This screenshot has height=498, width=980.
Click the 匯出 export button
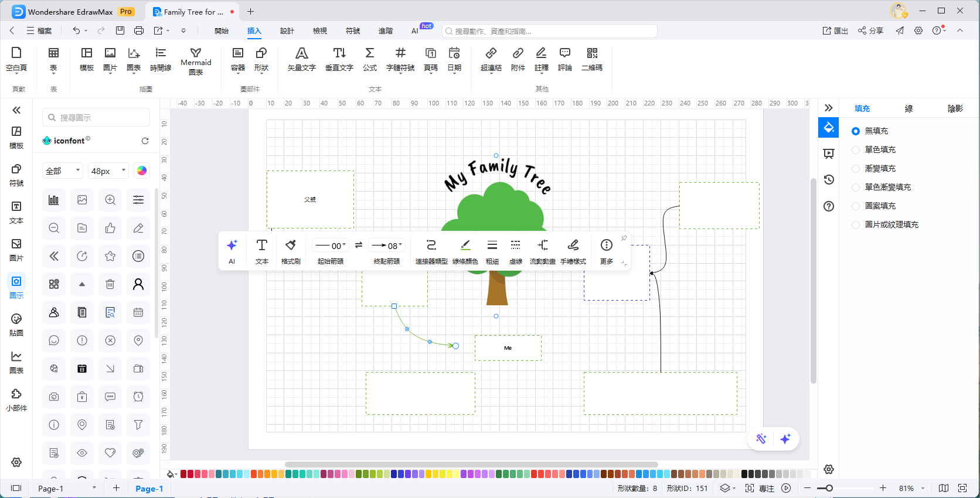pos(835,30)
